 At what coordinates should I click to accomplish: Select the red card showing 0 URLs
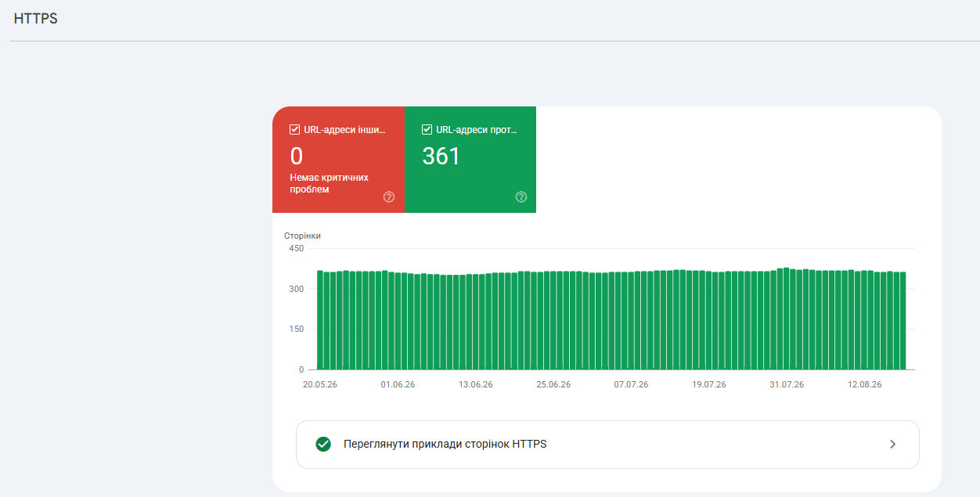(338, 160)
